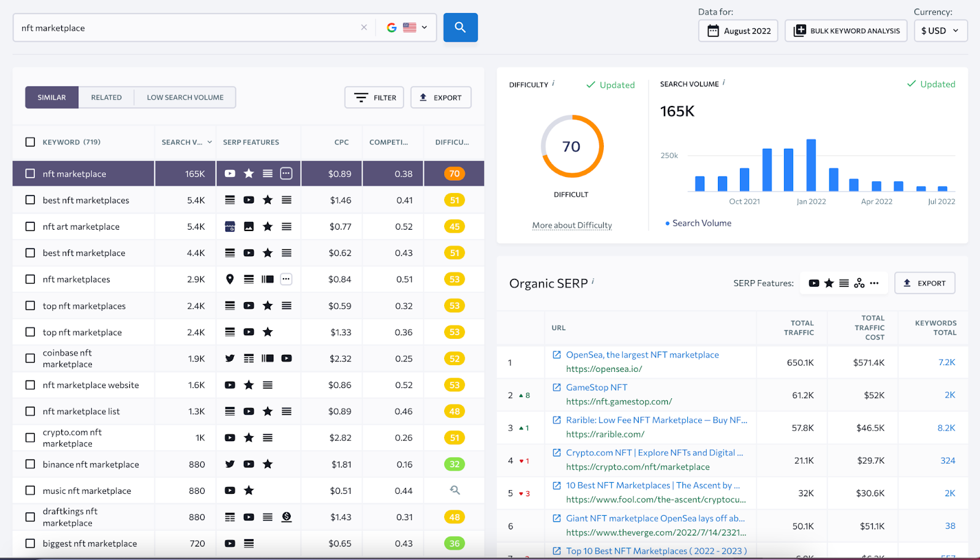Open keywords total 7.2K for OpenSea
The width and height of the screenshot is (980, 560).
pos(946,362)
